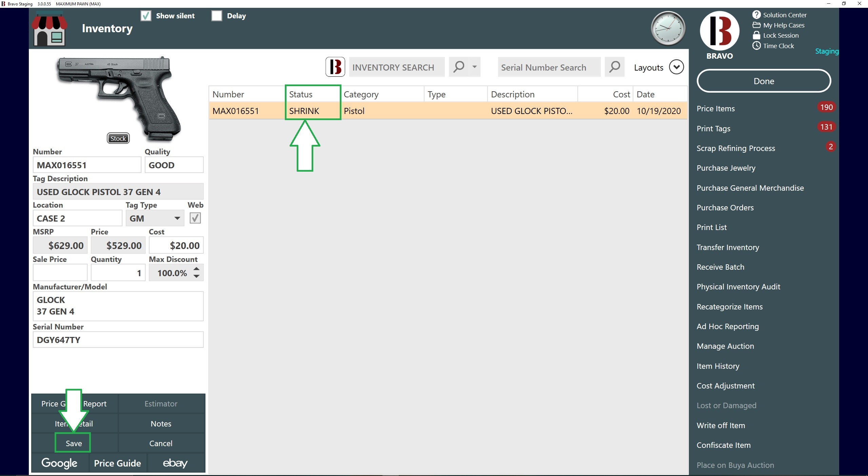Click the Bravo icon beside Inventory Search

[335, 67]
